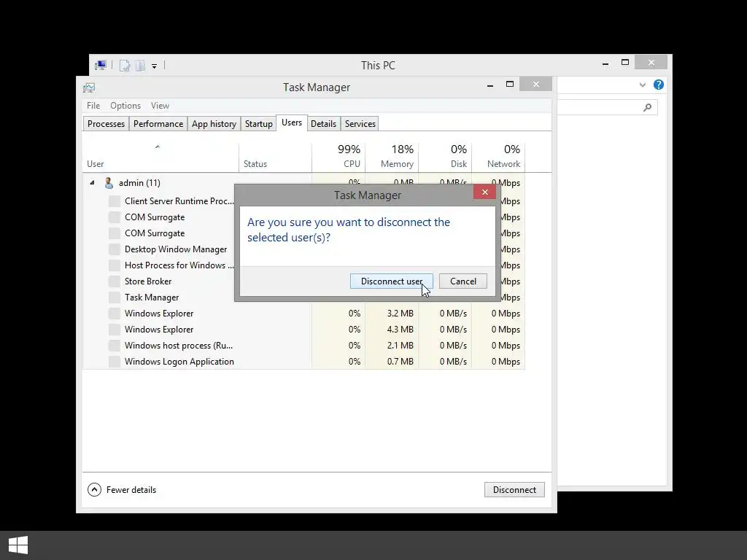This screenshot has width=747, height=560.
Task: Click the icon beside Host Process for Windows
Action: click(115, 265)
